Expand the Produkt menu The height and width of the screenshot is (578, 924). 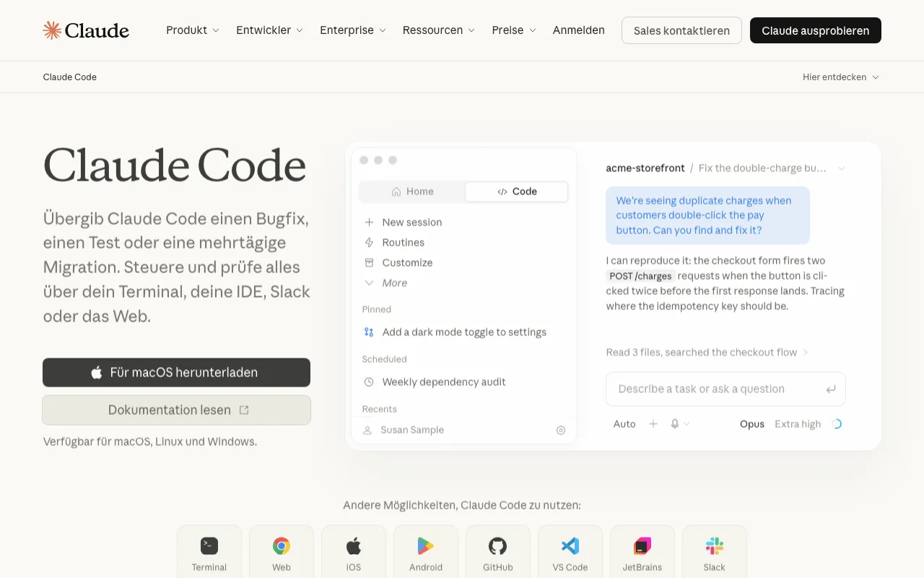tap(193, 30)
